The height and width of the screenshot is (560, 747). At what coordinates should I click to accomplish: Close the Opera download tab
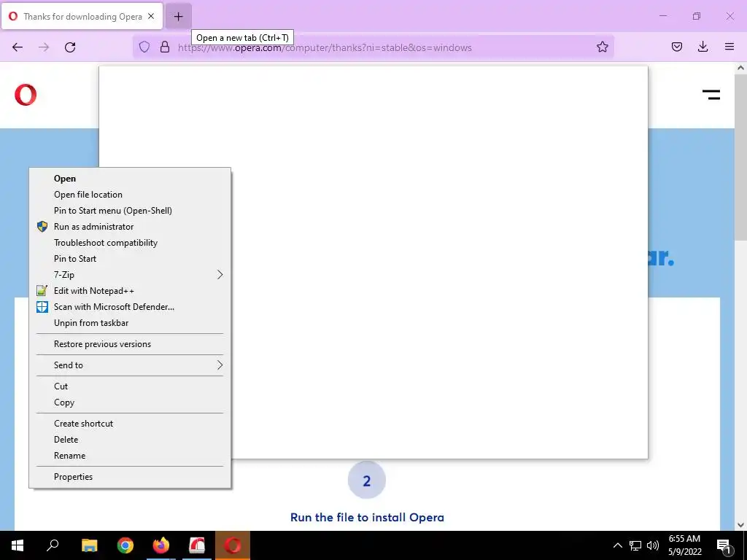151,16
